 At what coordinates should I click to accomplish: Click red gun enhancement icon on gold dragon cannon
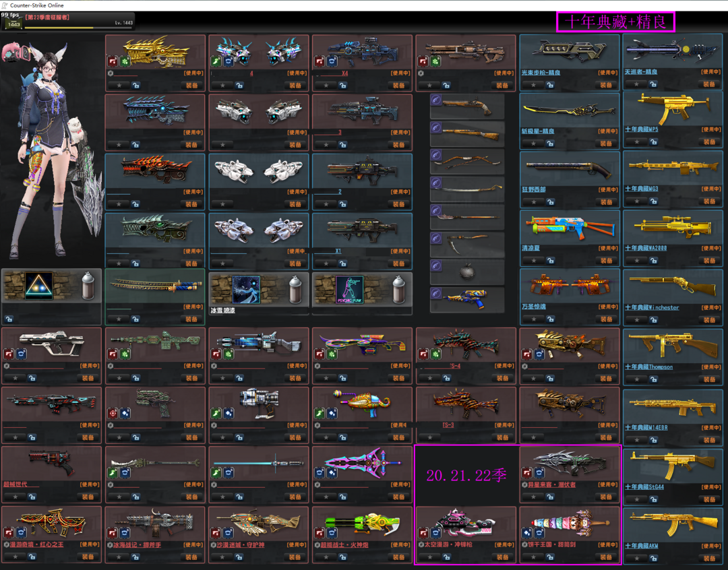click(x=113, y=61)
